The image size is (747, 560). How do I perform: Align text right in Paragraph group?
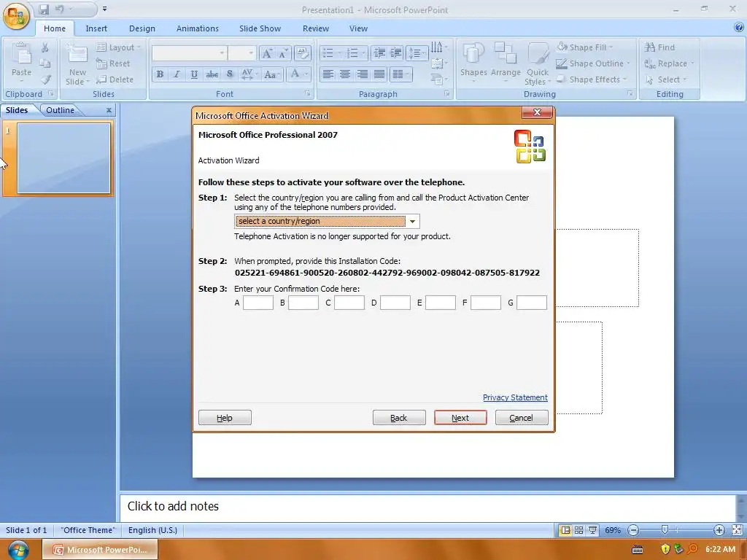[x=362, y=74]
